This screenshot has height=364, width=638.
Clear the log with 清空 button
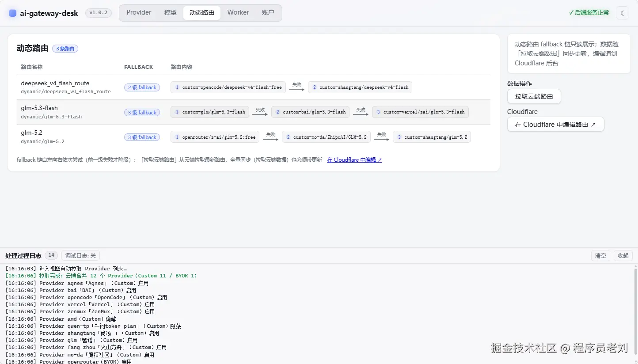(x=600, y=256)
